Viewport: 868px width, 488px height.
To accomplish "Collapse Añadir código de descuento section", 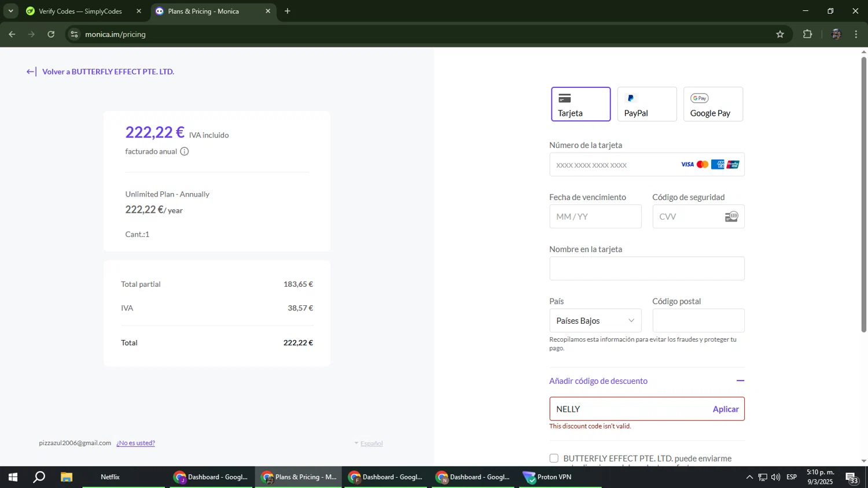I will coord(646,381).
